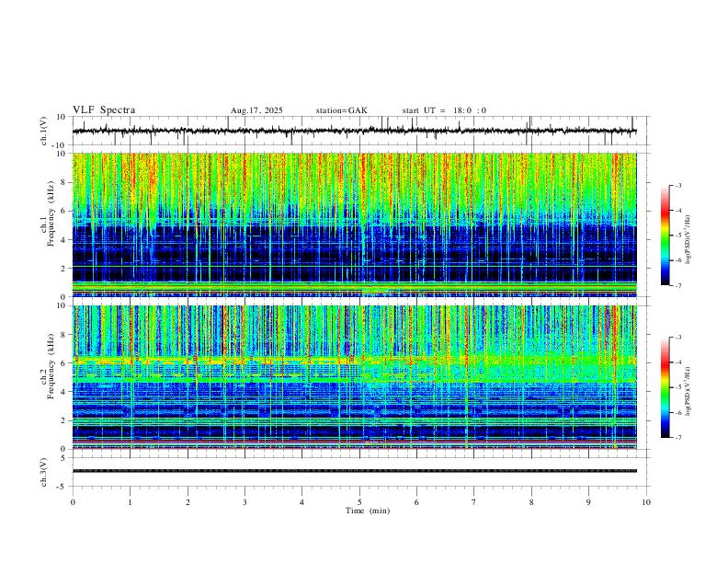Click the "-7" tick on ch.1 color bar
The width and height of the screenshot is (728, 563).
[x=678, y=285]
